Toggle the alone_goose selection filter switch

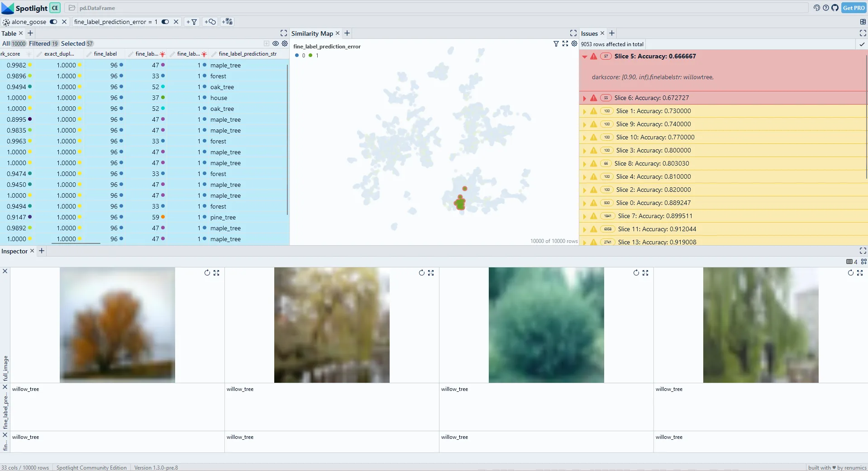pos(53,22)
